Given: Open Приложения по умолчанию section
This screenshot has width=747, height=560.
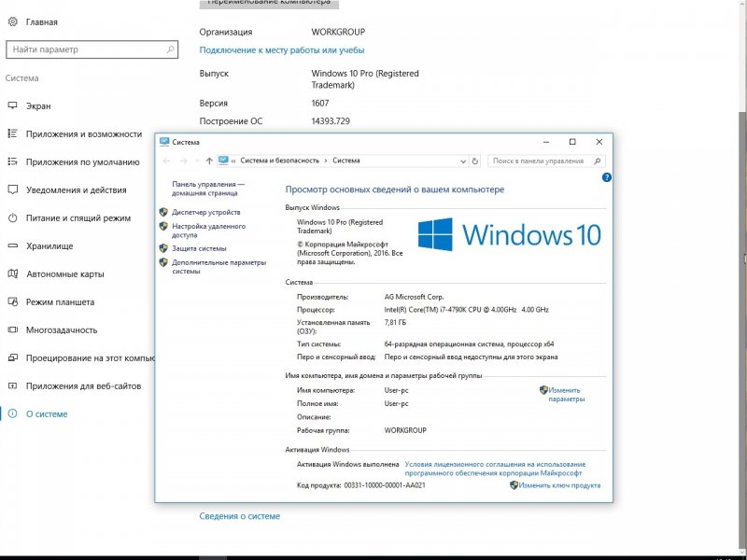Looking at the screenshot, I should point(83,161).
